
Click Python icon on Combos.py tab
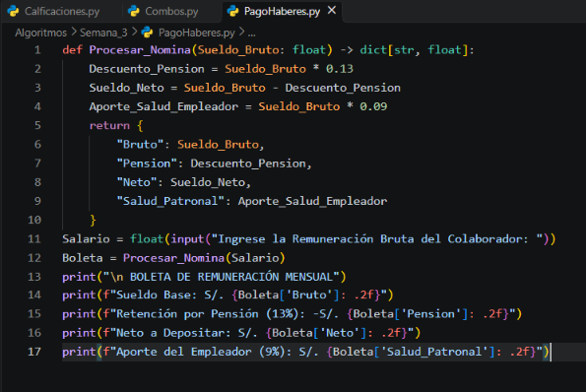[133, 11]
